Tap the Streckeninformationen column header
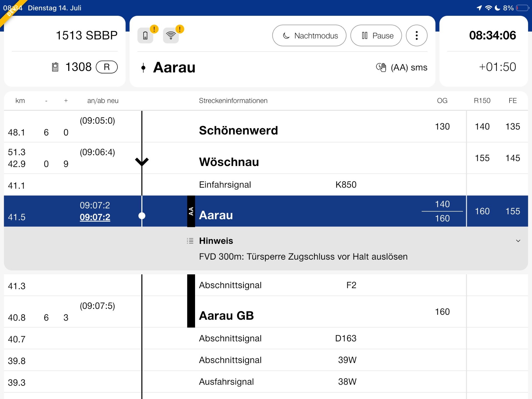Screen dimensions: 532x399 click(233, 101)
